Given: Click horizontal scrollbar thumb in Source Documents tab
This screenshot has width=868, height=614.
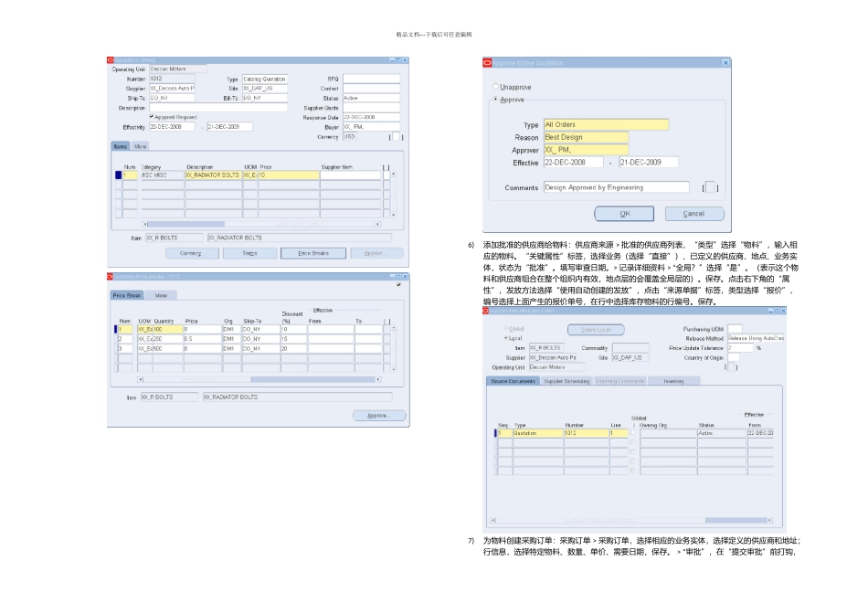Looking at the screenshot, I should pos(736,520).
